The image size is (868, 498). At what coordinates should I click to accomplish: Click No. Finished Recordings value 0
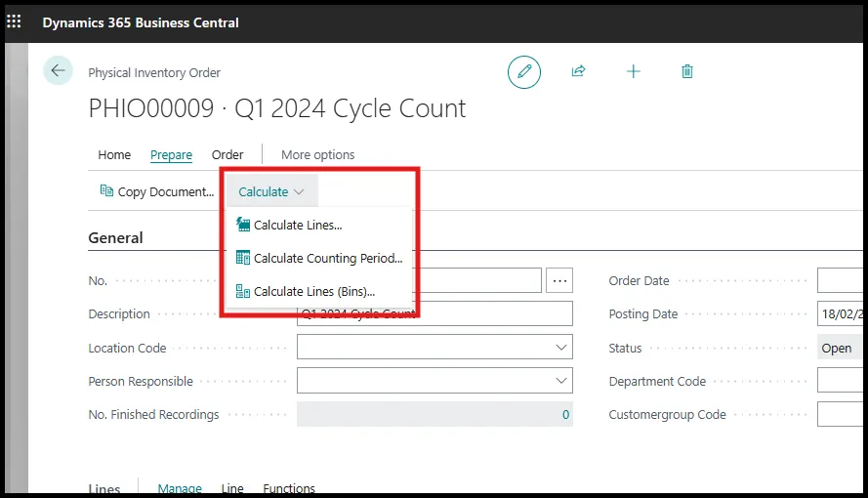pos(565,414)
